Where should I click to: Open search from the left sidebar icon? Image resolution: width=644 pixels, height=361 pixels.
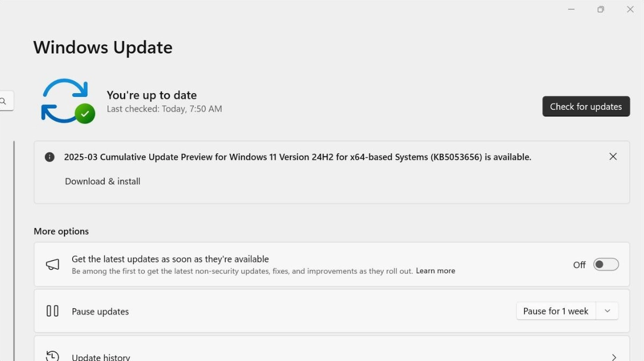[x=3, y=101]
